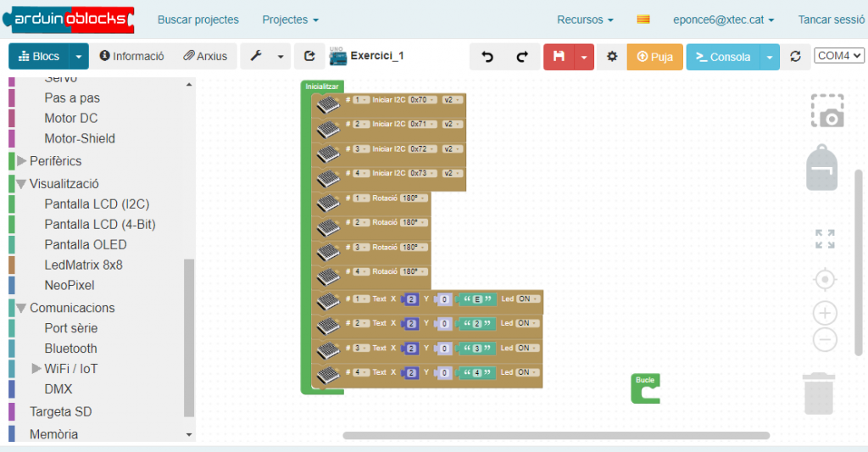Click the trash can on workspace
This screenshot has width=868, height=452.
pos(821,394)
